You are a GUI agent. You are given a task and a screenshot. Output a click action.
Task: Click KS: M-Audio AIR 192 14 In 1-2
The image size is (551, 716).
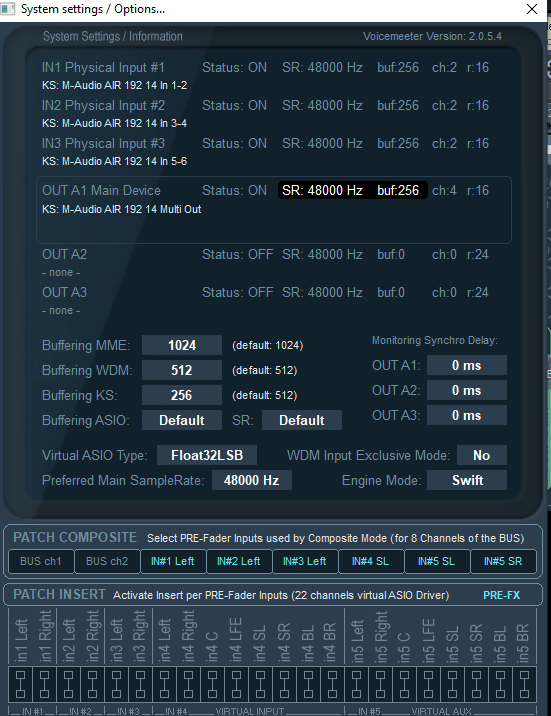115,85
